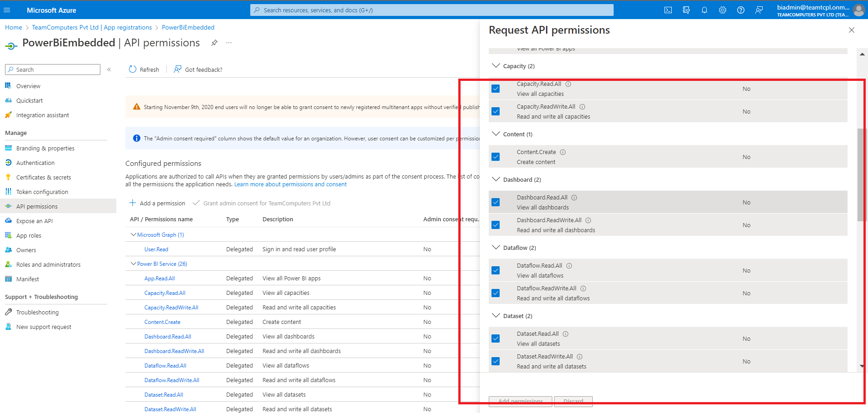The width and height of the screenshot is (868, 413).
Task: Click the panel's vertical scrollbar thumb
Action: (x=861, y=175)
